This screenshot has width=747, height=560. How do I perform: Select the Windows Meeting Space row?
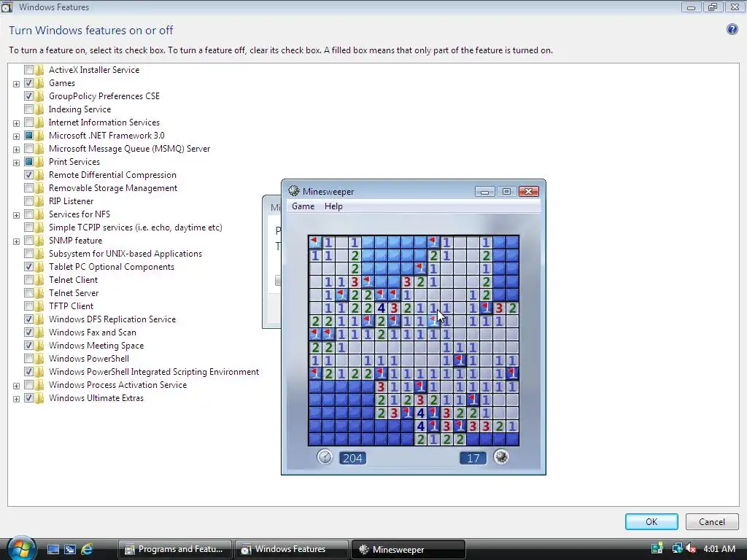[96, 346]
